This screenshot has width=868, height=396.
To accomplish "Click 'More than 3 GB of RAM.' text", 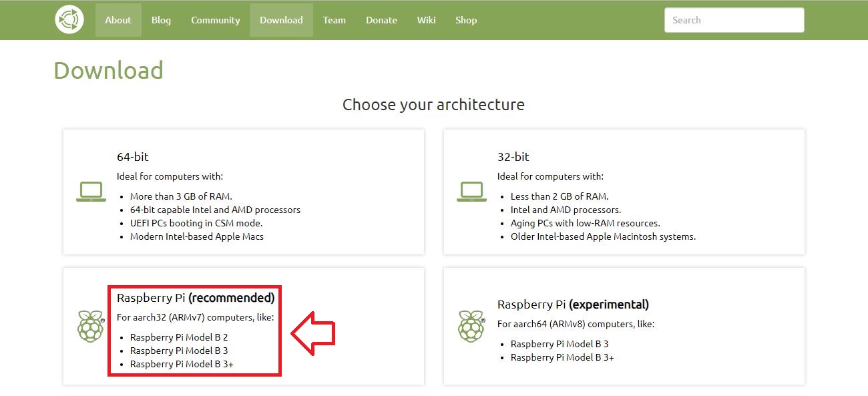I will [181, 196].
